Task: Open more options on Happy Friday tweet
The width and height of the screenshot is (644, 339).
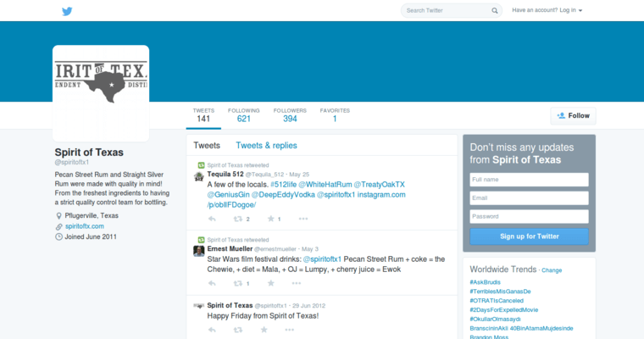Action: 290,330
